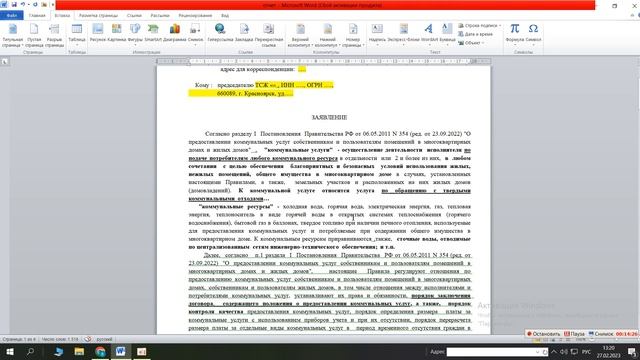Check spelling errors icon in status bar
Viewport: 640px width, 360px height.
tap(87, 339)
